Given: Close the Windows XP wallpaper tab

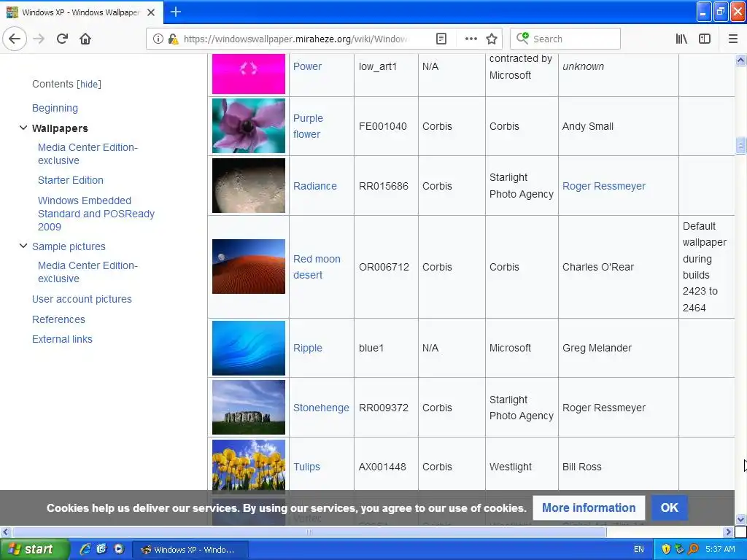Looking at the screenshot, I should click(151, 12).
